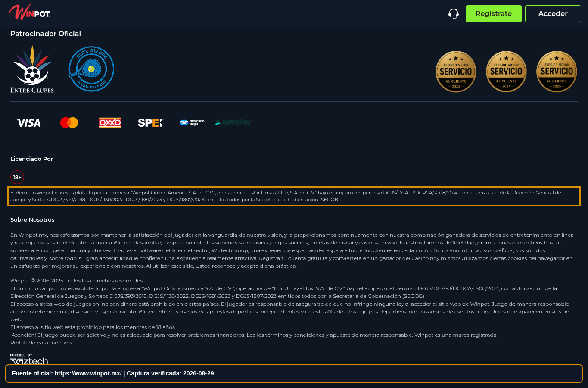The width and height of the screenshot is (588, 388).
Task: Select the Entre Clubes sponsor logo
Action: pos(32,69)
